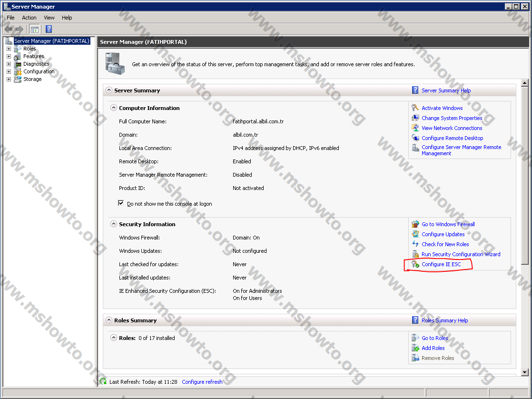Click the Roles tree node icon

pos(18,49)
